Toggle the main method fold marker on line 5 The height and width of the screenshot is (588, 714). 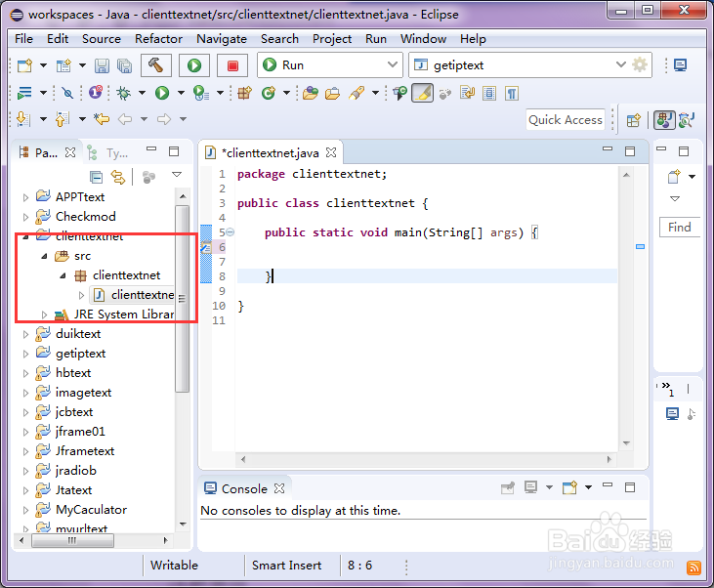[231, 232]
